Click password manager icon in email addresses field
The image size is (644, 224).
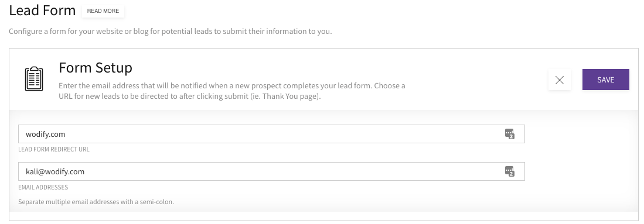(509, 171)
